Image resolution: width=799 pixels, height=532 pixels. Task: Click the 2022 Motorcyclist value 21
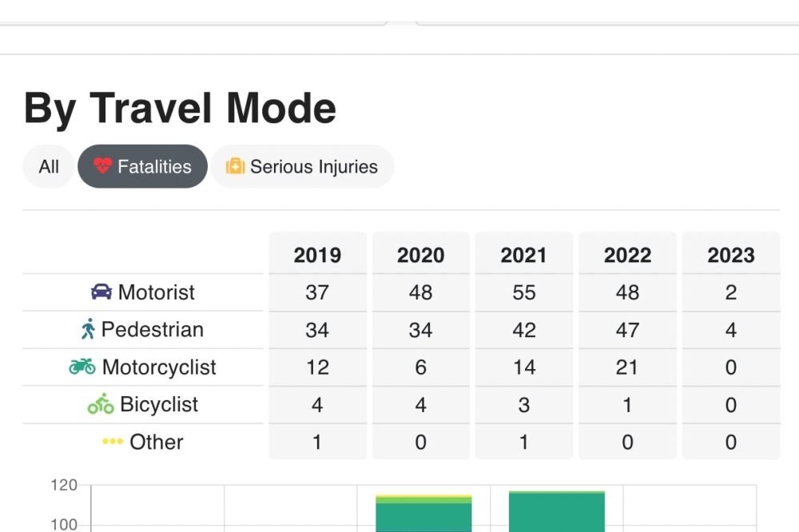[627, 367]
